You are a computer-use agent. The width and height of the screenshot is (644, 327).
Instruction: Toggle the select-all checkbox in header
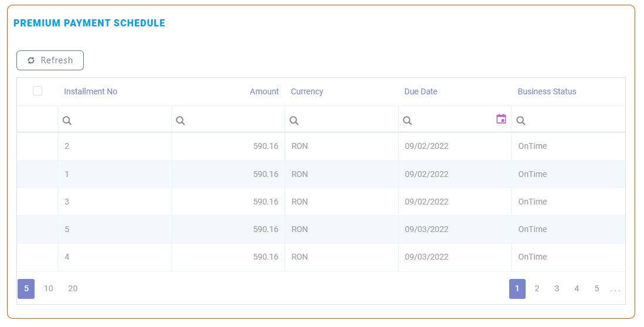[38, 91]
